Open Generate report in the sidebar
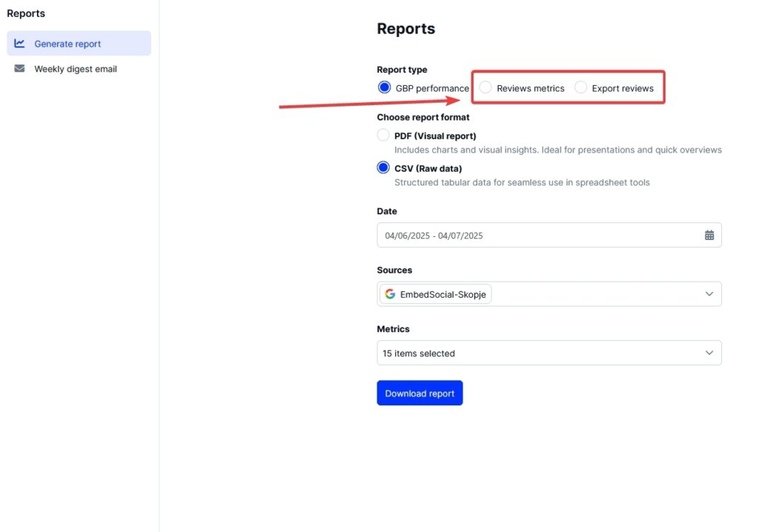 coord(67,44)
